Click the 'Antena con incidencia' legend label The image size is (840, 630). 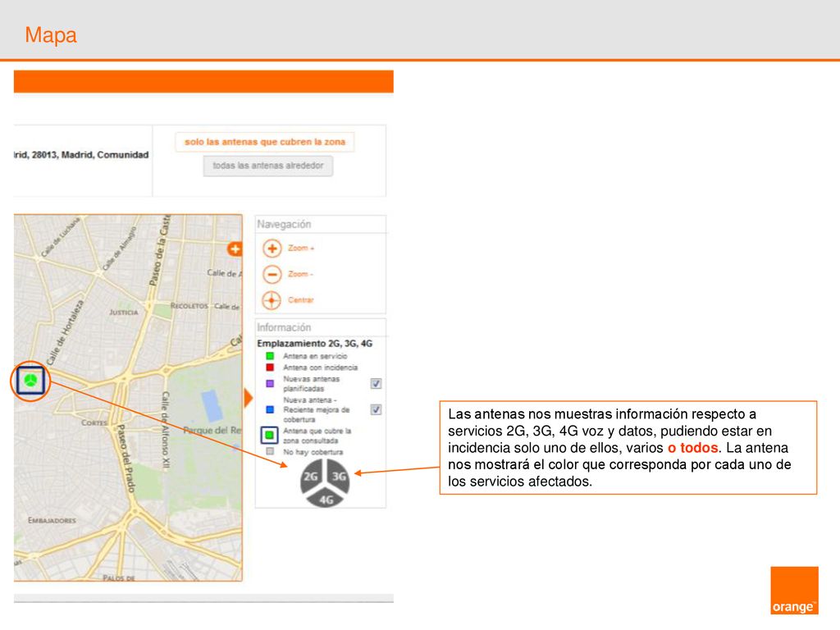click(x=321, y=367)
